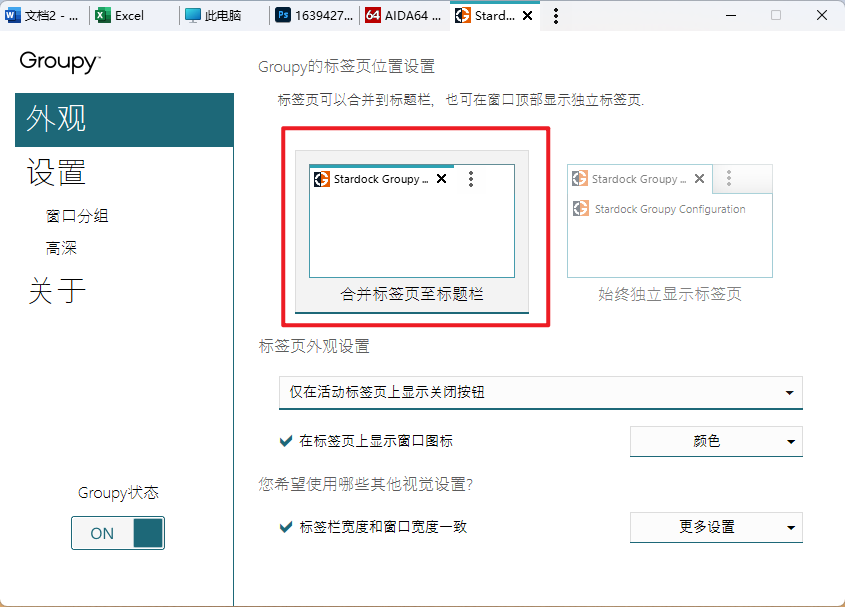Expand the 仅在活动标签页上显示关闭按钮 dropdown
Viewport: 845px width, 607px height.
click(540, 393)
